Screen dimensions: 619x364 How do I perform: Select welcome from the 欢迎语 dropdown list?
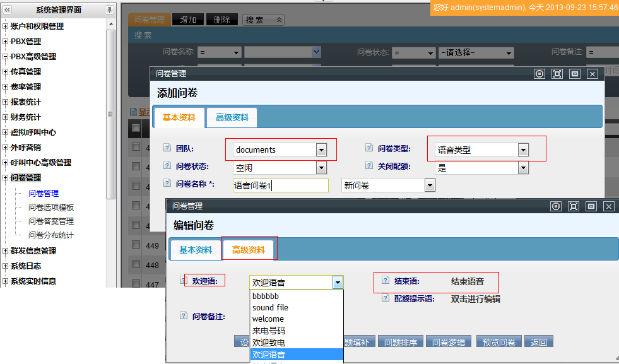tap(268, 319)
